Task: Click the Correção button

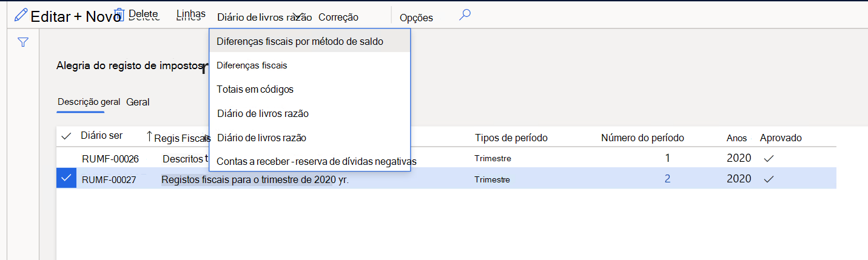Action: click(x=338, y=17)
